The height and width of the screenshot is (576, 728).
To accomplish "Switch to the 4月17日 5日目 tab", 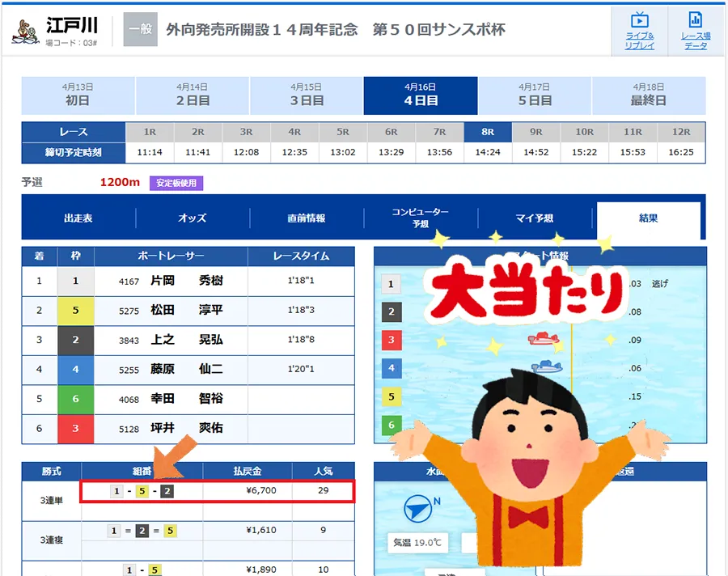I will pos(535,95).
